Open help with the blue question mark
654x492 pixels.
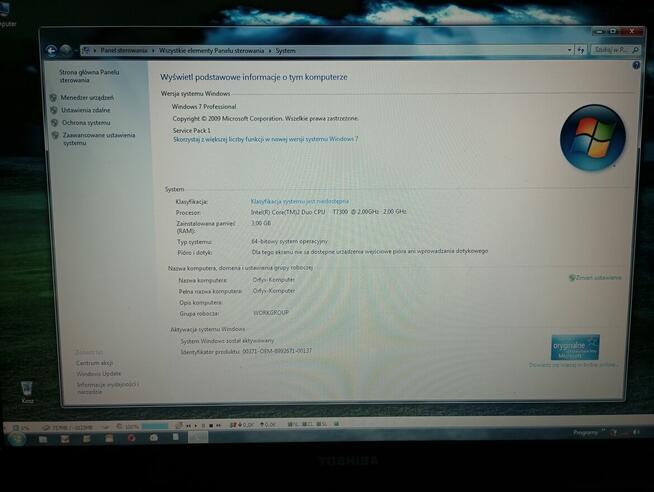click(x=636, y=65)
